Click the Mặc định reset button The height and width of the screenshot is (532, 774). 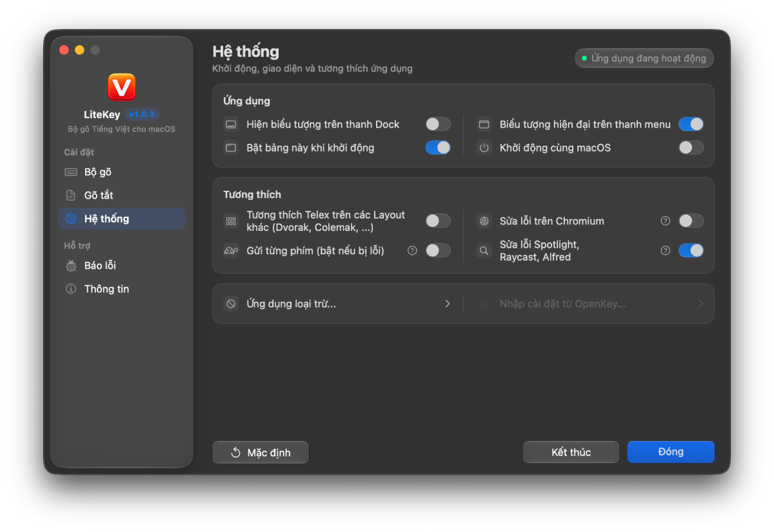pyautogui.click(x=261, y=453)
